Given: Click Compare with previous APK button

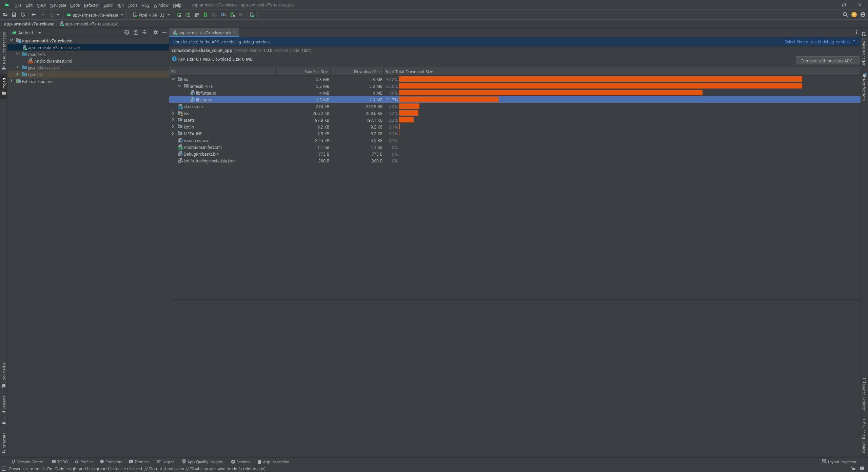Looking at the screenshot, I should tap(827, 61).
